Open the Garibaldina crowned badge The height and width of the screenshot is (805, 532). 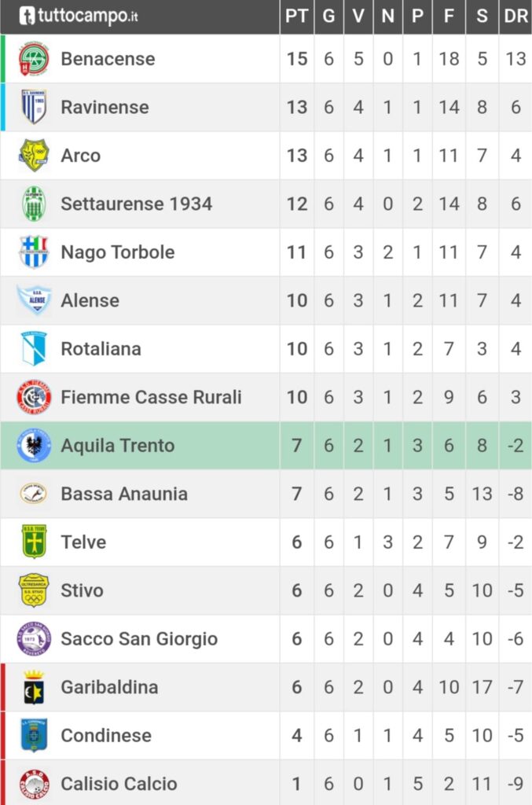click(x=34, y=687)
